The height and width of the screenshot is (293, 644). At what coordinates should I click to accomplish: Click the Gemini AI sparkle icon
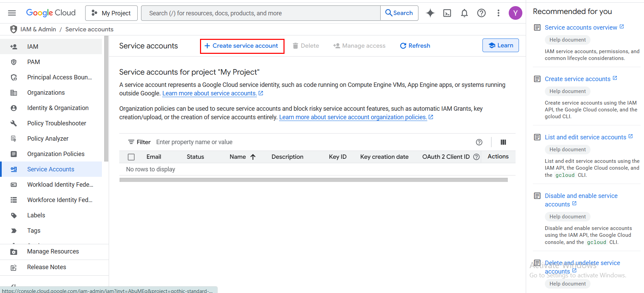pos(430,13)
